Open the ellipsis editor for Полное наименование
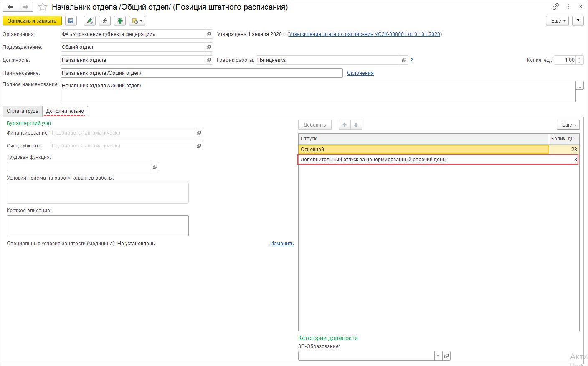 (x=580, y=86)
